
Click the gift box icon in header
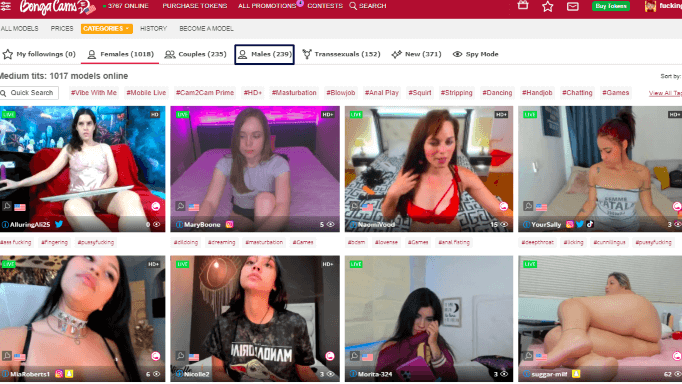click(523, 5)
